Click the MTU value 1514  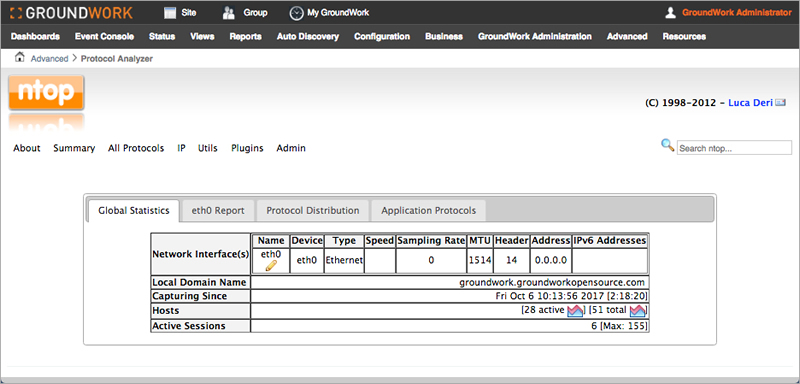[480, 260]
